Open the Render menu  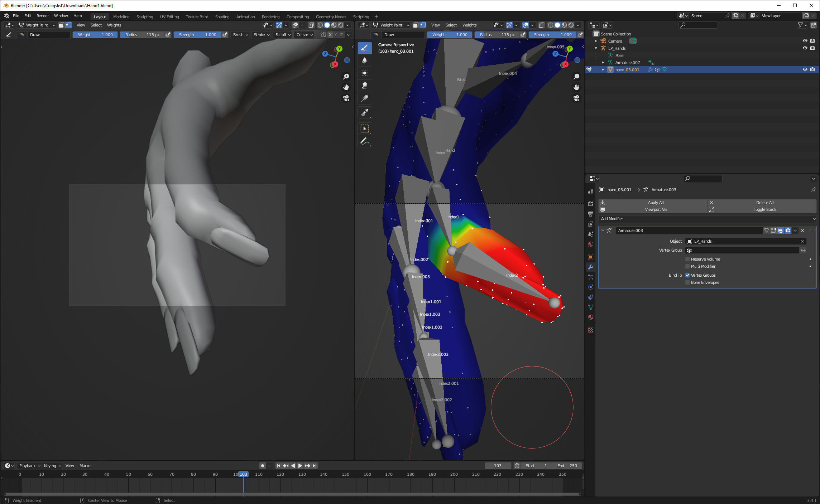point(43,16)
